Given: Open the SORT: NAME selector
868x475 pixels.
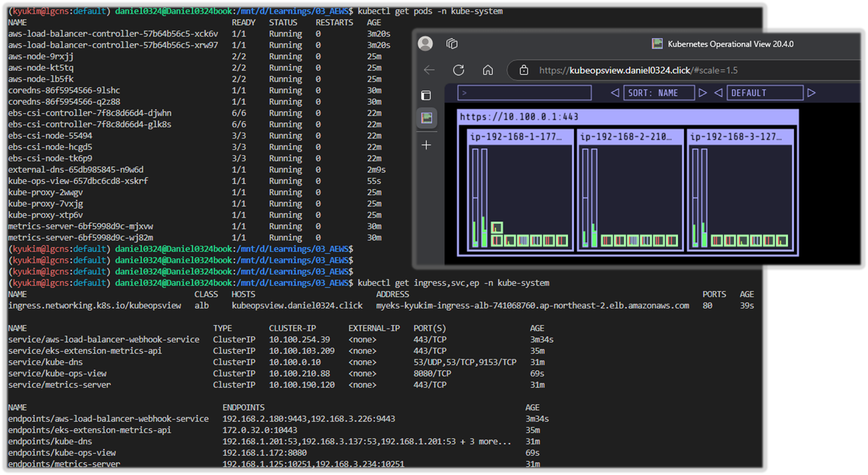Looking at the screenshot, I should pos(659,93).
